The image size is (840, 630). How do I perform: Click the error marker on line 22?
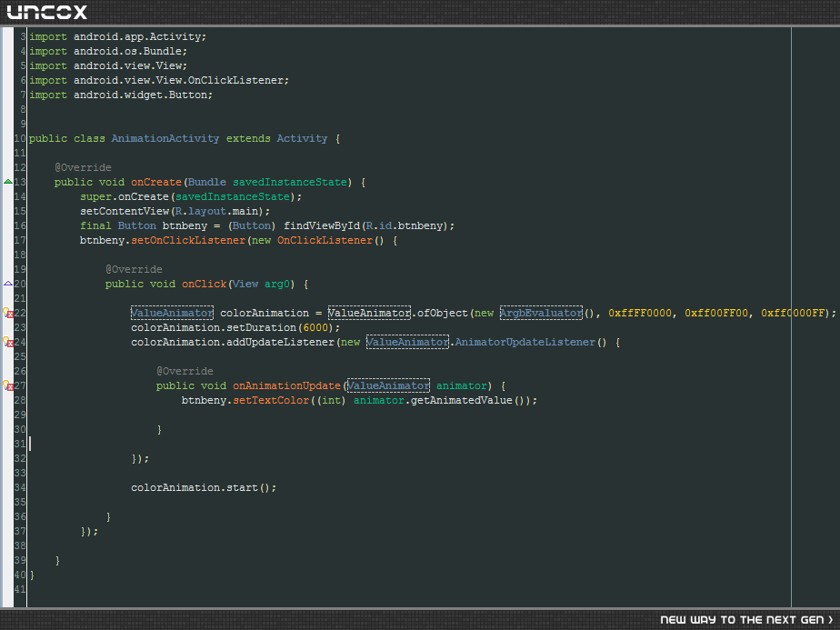click(x=8, y=313)
